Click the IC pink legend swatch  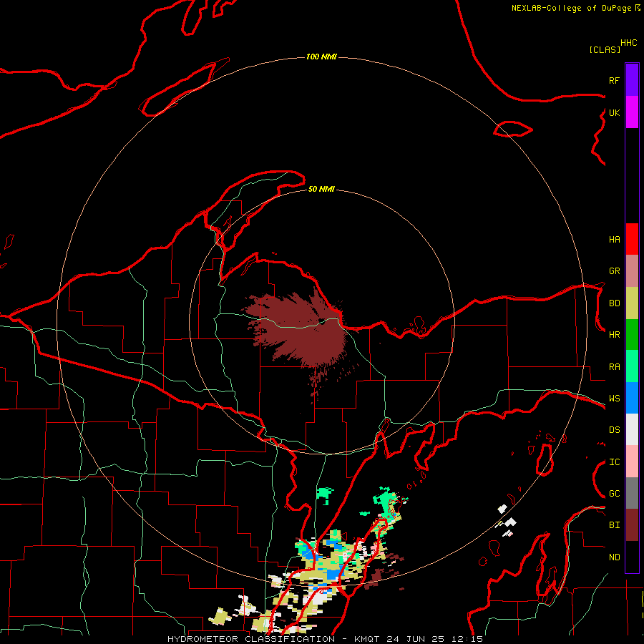pyautogui.click(x=632, y=462)
